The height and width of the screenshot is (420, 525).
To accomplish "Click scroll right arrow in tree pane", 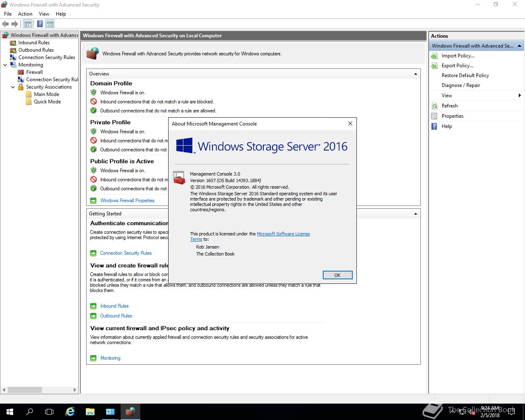I will pos(75,390).
